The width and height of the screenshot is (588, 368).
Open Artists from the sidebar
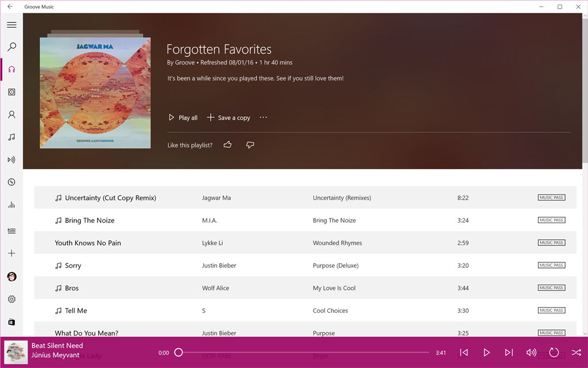[x=11, y=114]
